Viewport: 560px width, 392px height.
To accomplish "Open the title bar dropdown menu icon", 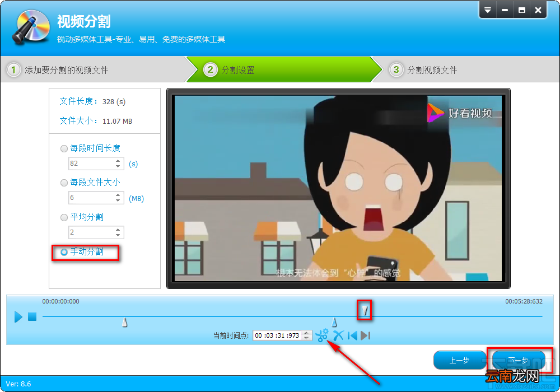I will coord(488,10).
